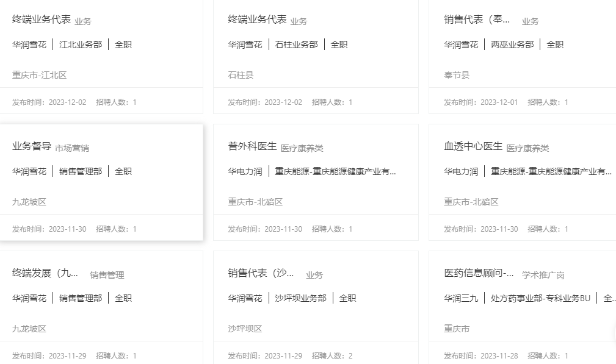Click the 石柱业务部 department text
616x364 pixels.
point(297,45)
